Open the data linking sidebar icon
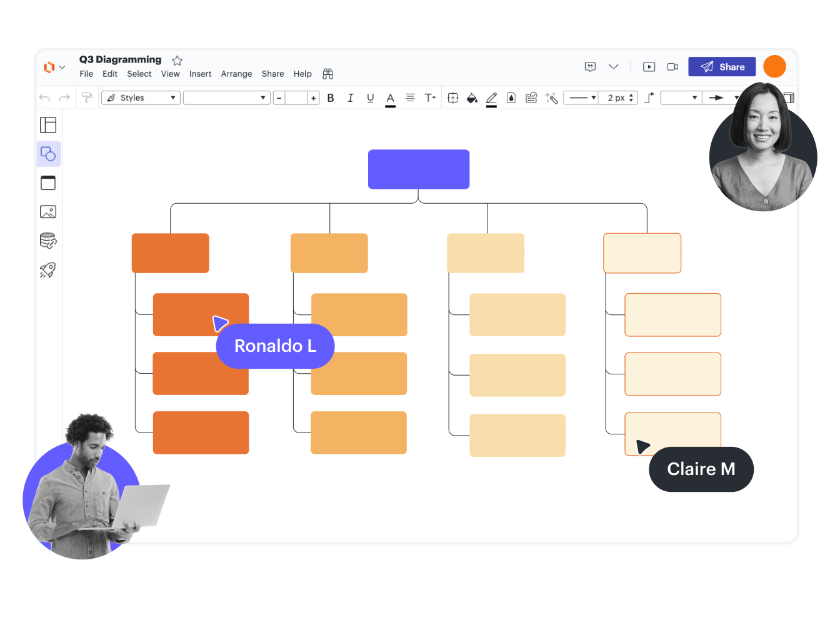This screenshot has height=620, width=840. pos(48,241)
